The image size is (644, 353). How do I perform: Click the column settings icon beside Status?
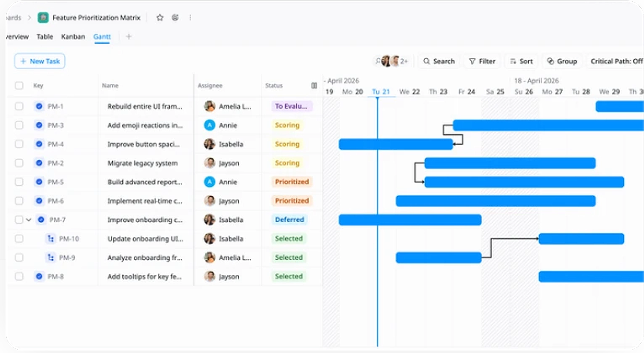(x=314, y=85)
